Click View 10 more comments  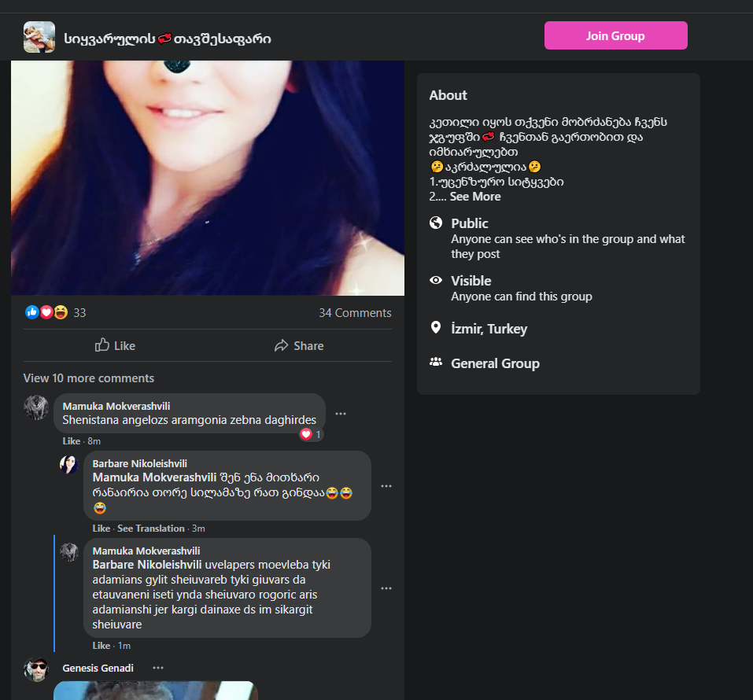[89, 378]
